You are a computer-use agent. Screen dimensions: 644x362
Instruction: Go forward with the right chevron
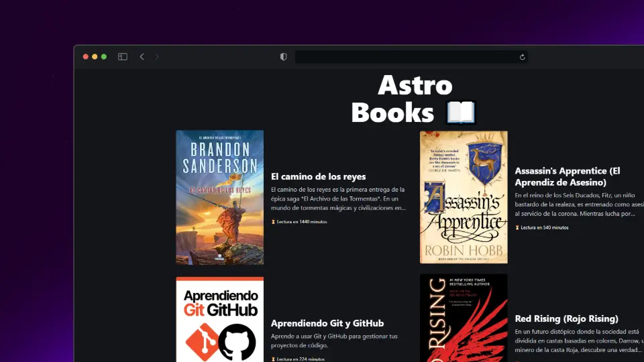tap(157, 56)
